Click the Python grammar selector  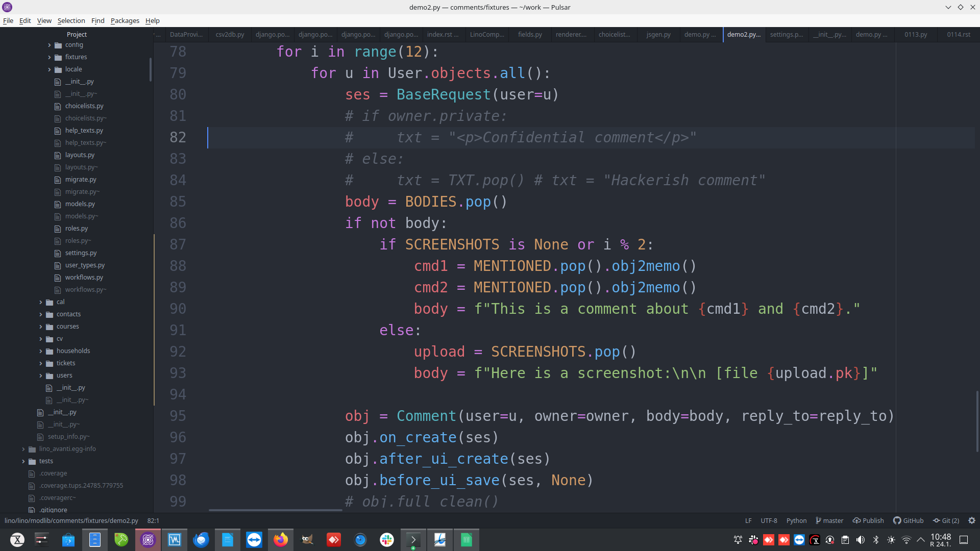[x=796, y=520]
